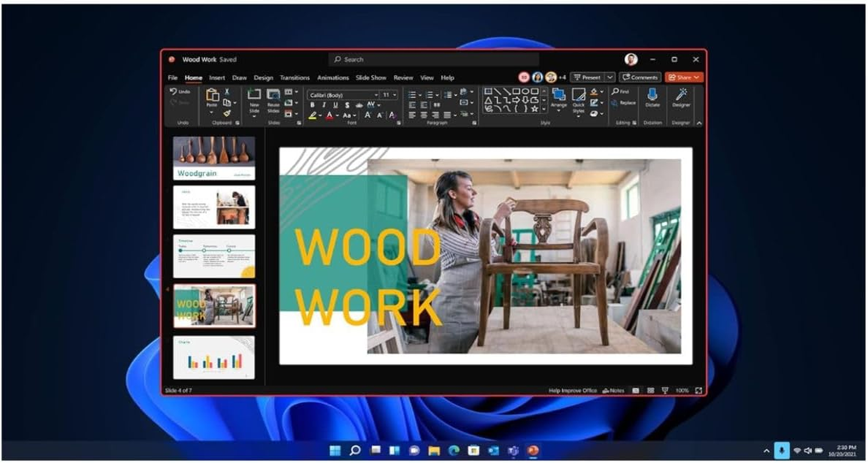This screenshot has width=868, height=463.
Task: Click the Replace icon
Action: click(614, 102)
